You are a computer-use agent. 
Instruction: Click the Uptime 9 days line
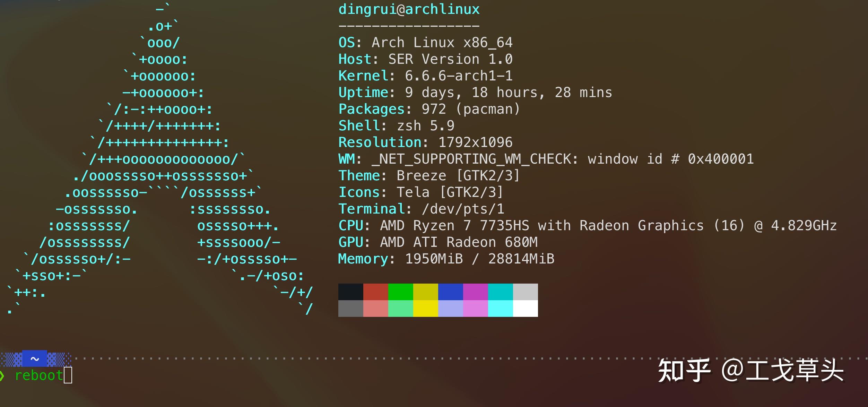pyautogui.click(x=475, y=93)
